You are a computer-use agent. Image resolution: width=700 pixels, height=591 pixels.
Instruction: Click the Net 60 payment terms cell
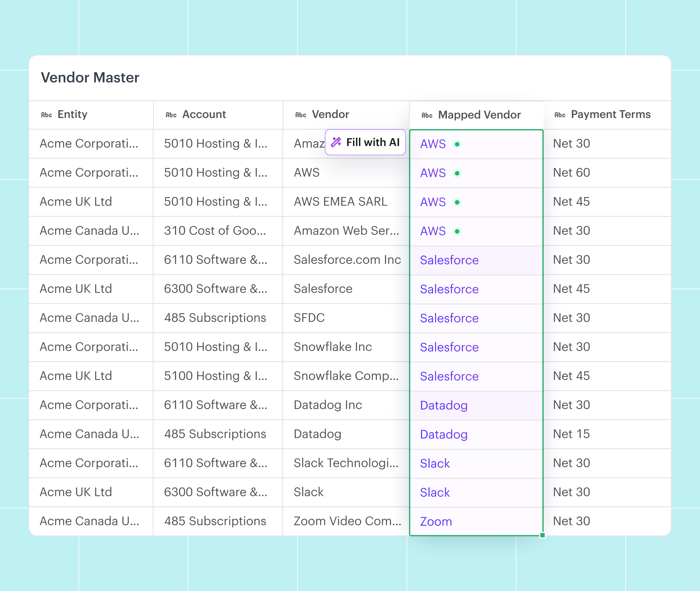[x=607, y=173]
